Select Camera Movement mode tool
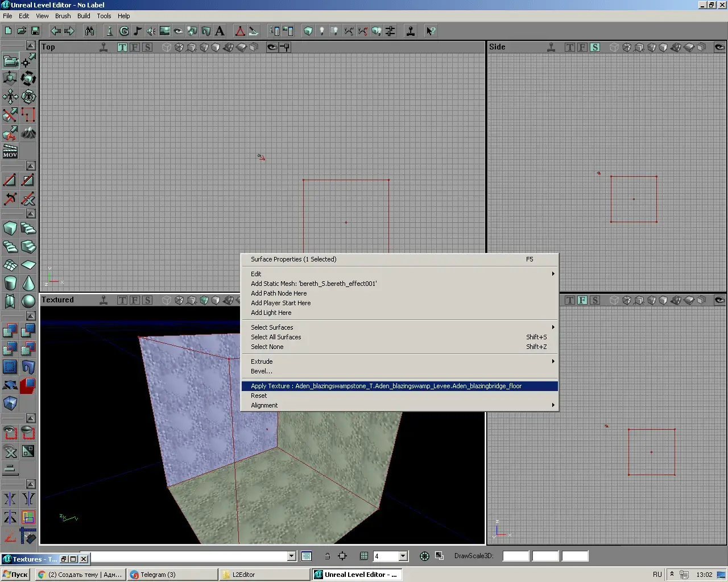 (10, 60)
